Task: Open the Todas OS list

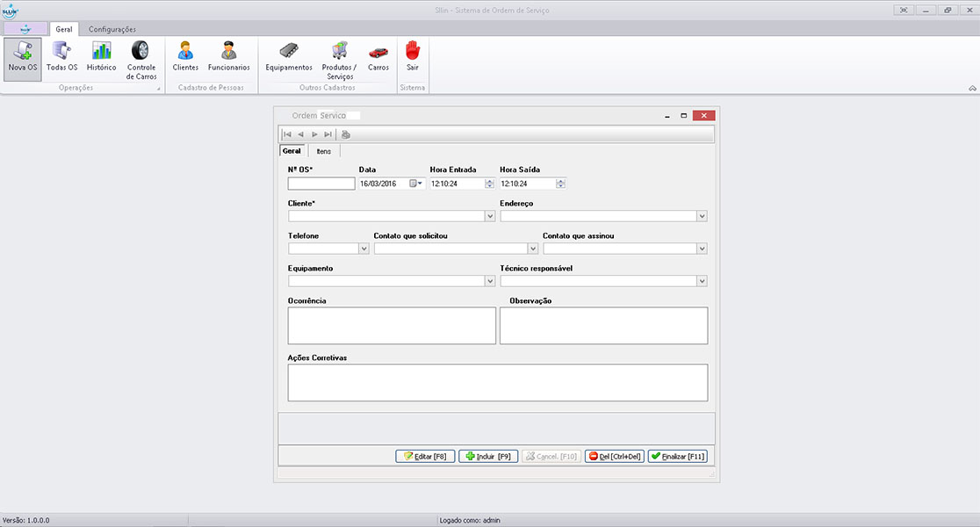Action: [61, 56]
